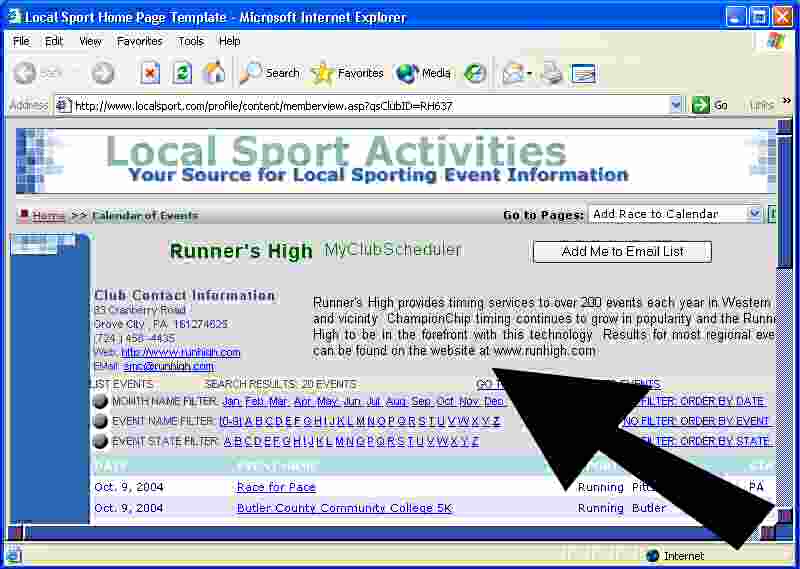Click the Forward arrow toolbar button
The width and height of the screenshot is (800, 569).
click(x=103, y=73)
